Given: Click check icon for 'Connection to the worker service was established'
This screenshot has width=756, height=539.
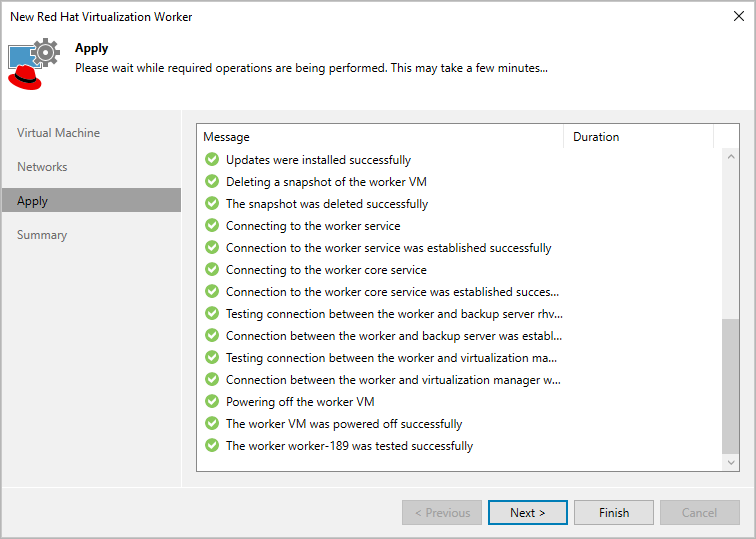Looking at the screenshot, I should (212, 247).
